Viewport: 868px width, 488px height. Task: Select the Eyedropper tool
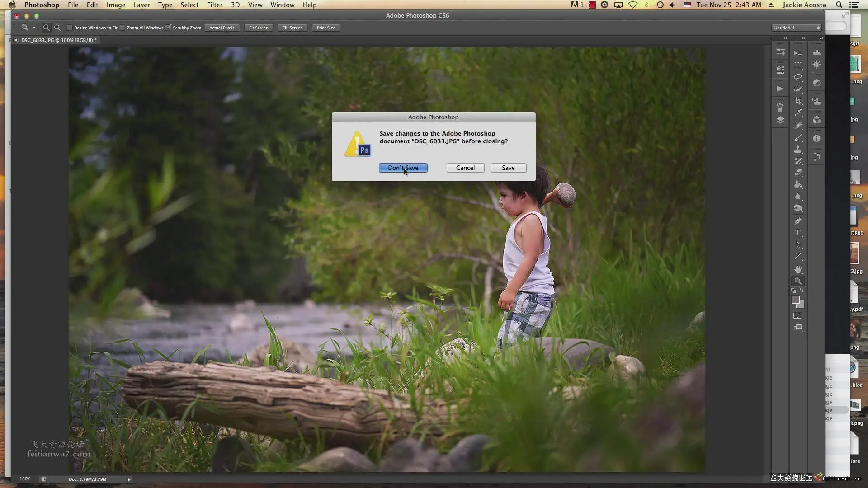(798, 113)
